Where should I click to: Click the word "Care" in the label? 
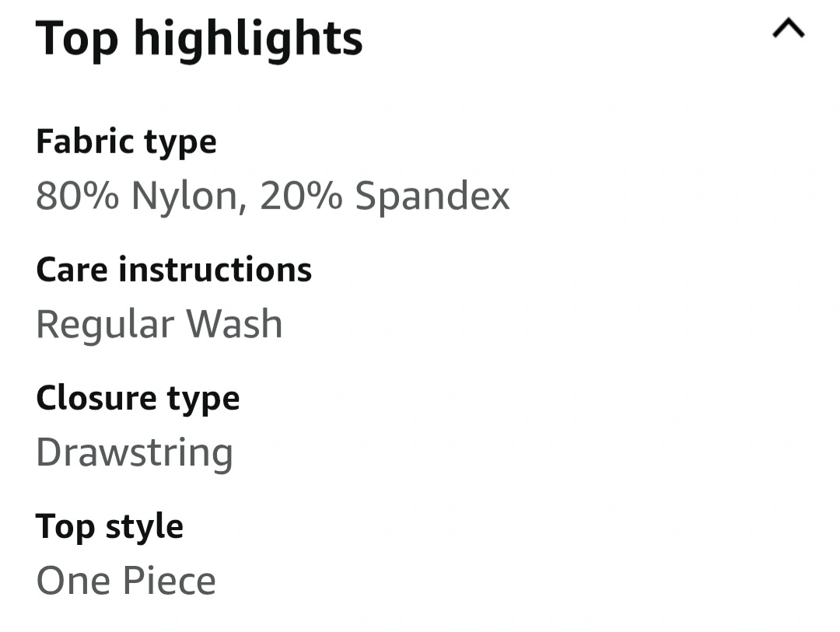coord(72,270)
